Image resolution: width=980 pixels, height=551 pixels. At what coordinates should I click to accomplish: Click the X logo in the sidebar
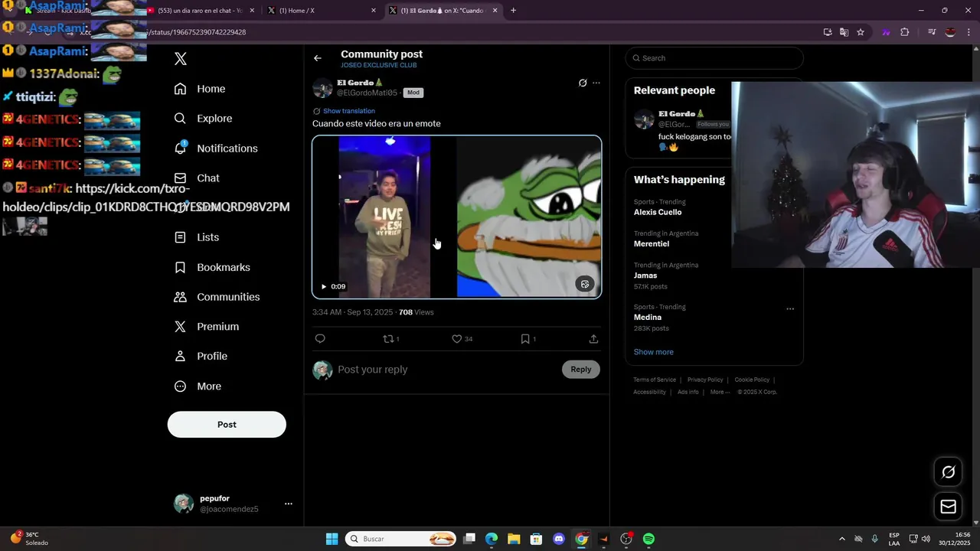click(x=181, y=59)
